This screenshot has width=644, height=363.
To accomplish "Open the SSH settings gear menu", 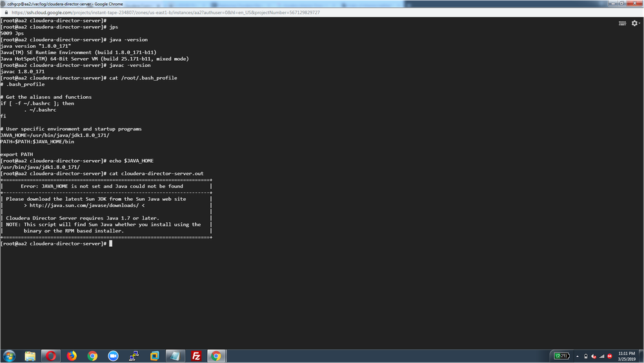I will [x=636, y=23].
